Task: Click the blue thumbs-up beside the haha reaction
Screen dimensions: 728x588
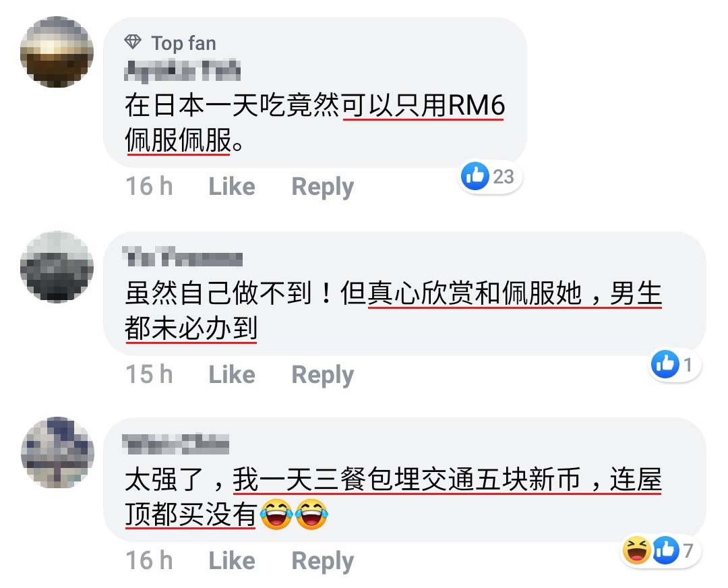Action: point(666,550)
